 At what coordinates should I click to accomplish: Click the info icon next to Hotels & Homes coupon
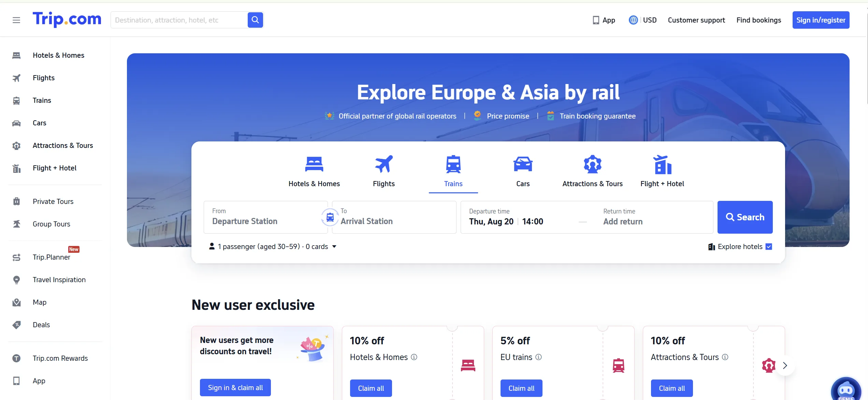[414, 357]
